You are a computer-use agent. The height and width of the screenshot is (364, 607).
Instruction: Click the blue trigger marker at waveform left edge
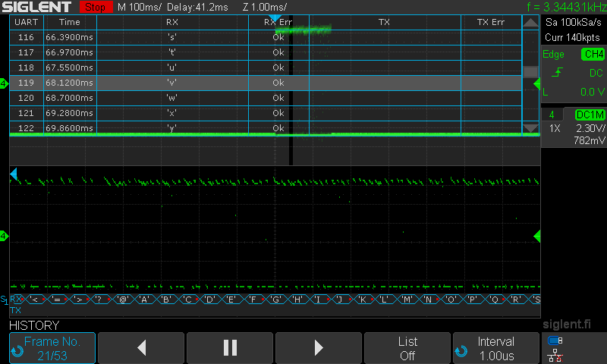click(14, 174)
